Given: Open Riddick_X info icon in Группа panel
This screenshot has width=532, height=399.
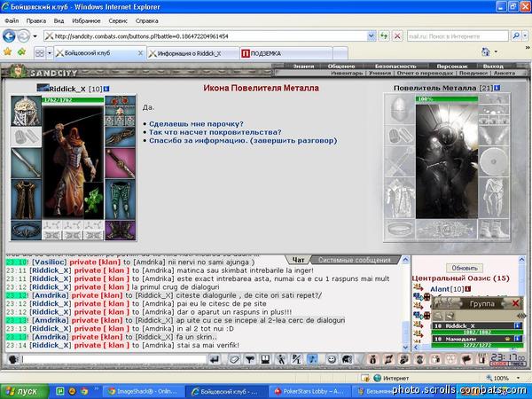Looking at the screenshot, I should pyautogui.click(x=517, y=326).
